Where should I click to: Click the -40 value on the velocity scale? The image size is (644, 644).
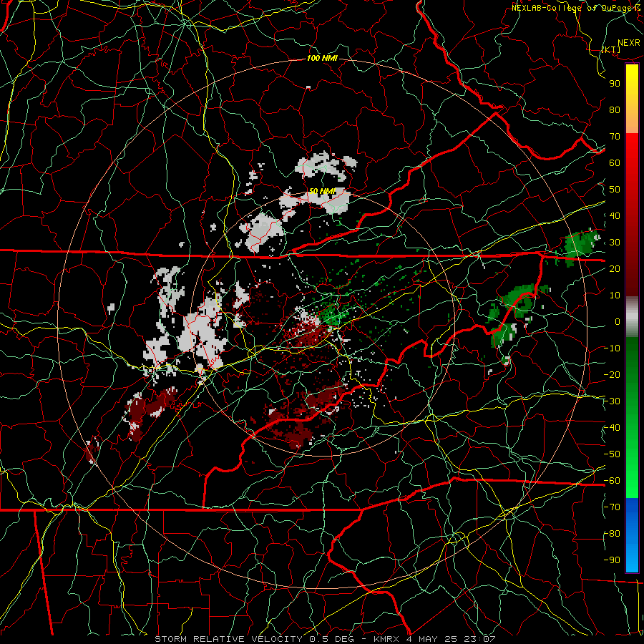(x=612, y=428)
